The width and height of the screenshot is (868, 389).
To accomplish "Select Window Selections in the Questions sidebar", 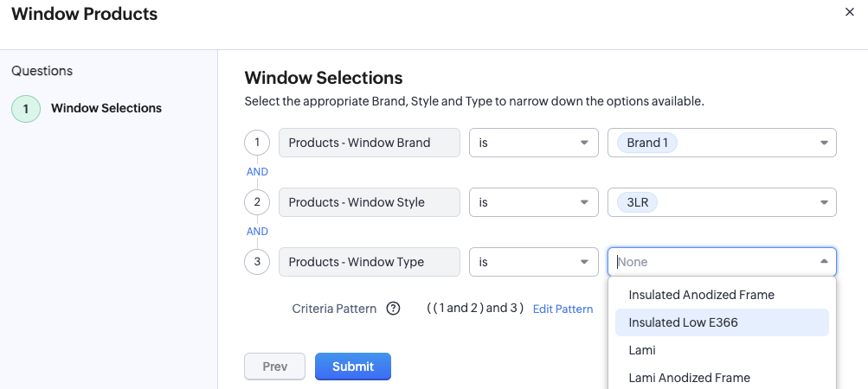I will pos(106,109).
